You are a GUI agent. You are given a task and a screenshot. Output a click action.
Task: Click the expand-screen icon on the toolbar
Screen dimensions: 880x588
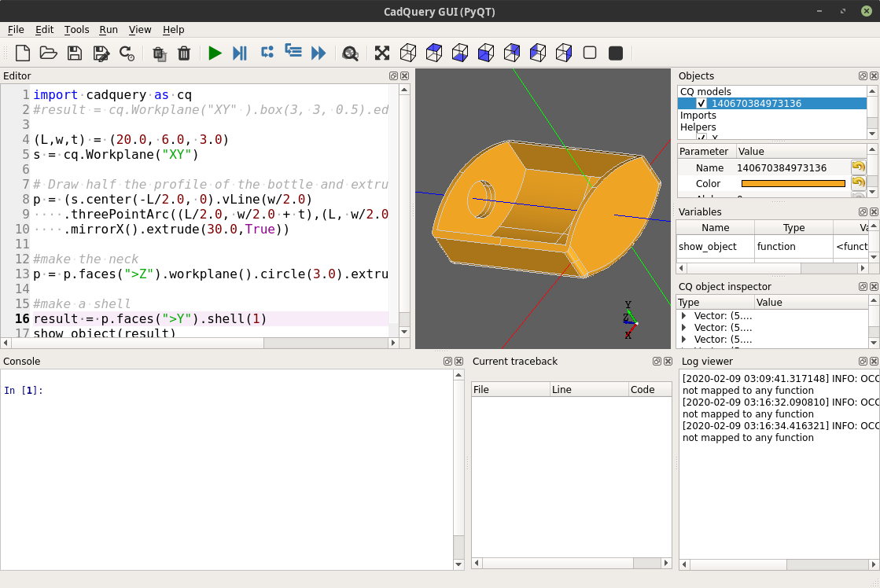(x=381, y=53)
